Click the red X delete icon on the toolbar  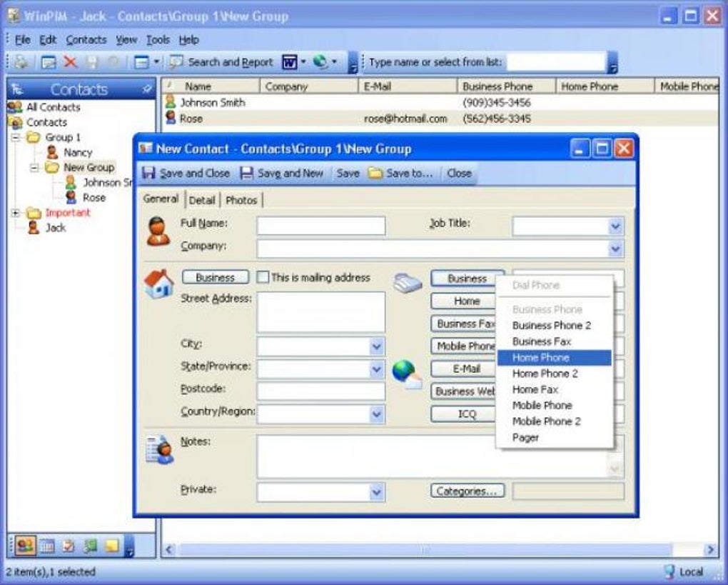(69, 62)
